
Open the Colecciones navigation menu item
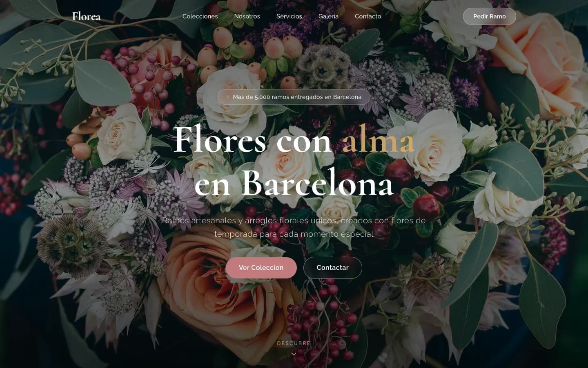pyautogui.click(x=200, y=16)
